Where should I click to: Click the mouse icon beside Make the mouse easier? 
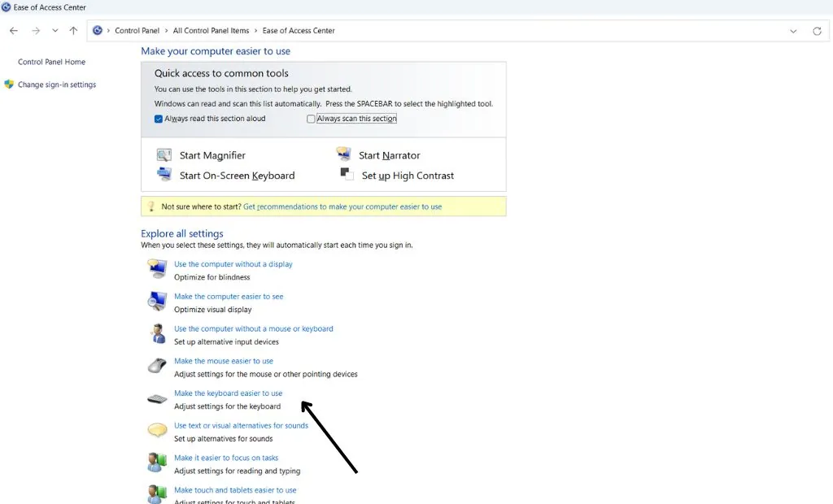[x=156, y=366]
